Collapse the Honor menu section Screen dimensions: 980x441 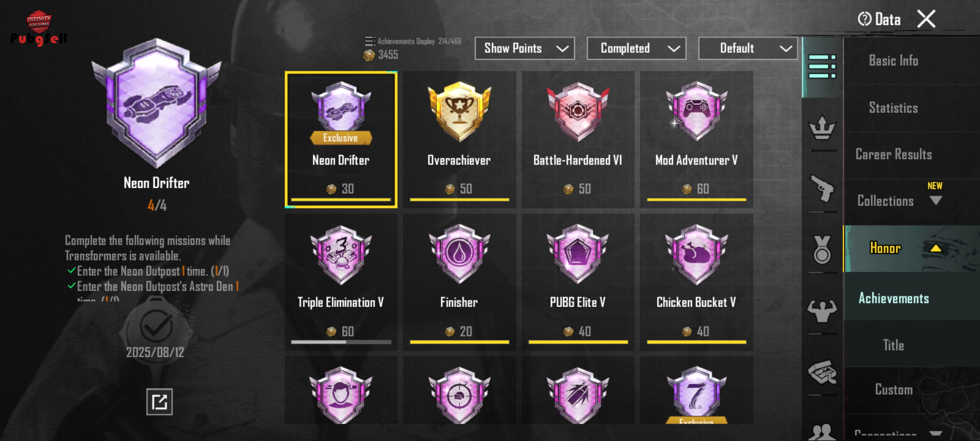(911, 248)
